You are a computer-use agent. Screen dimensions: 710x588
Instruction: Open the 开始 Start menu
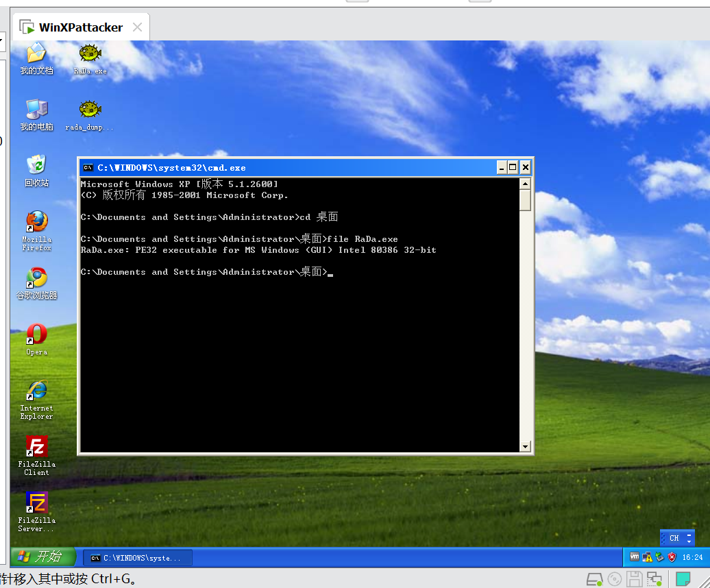click(43, 556)
